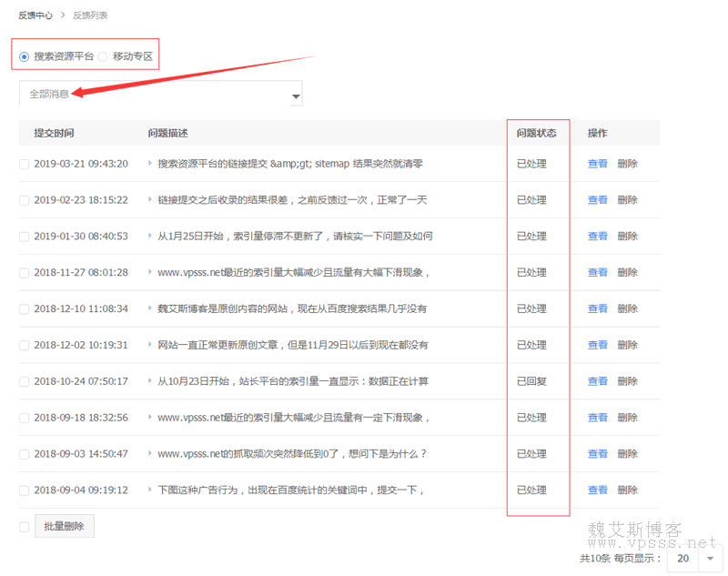The image size is (728, 576).
Task: Click 查看 for the 2018-12-02 feedback
Action: [x=598, y=345]
